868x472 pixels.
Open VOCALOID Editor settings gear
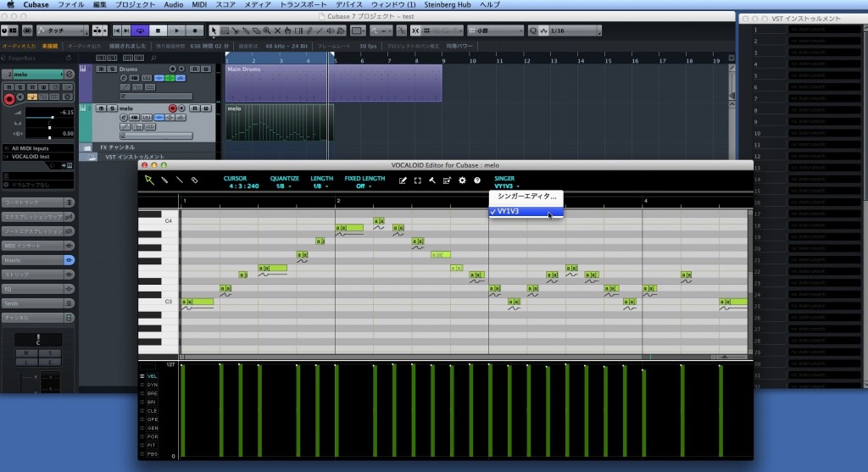(x=462, y=180)
